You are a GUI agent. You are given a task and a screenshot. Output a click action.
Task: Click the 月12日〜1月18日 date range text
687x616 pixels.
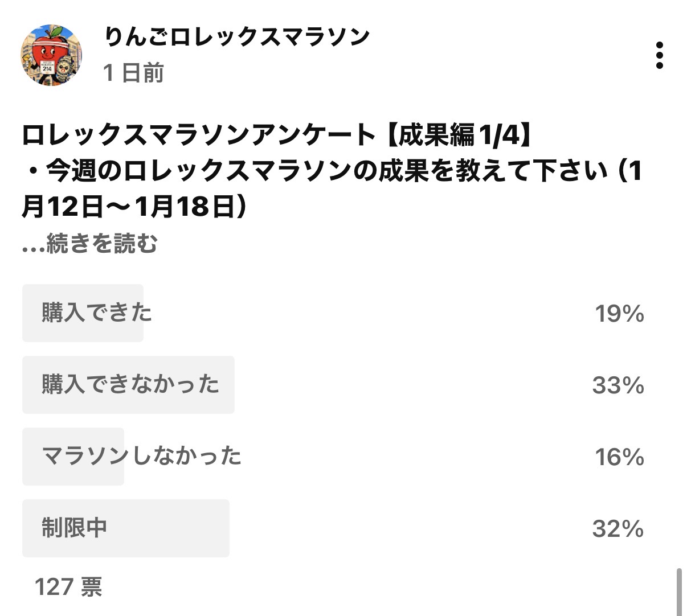134,207
